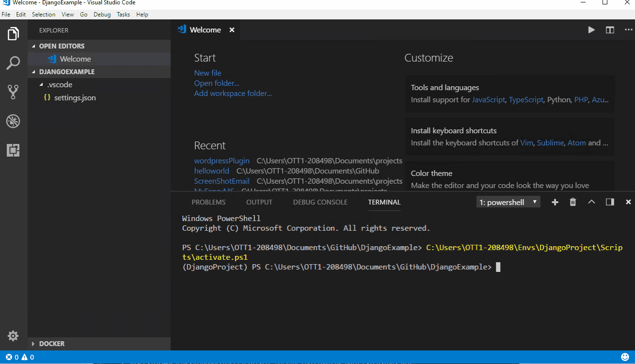Viewport: 635px width, 364px height.
Task: Open the Help menu
Action: click(142, 15)
